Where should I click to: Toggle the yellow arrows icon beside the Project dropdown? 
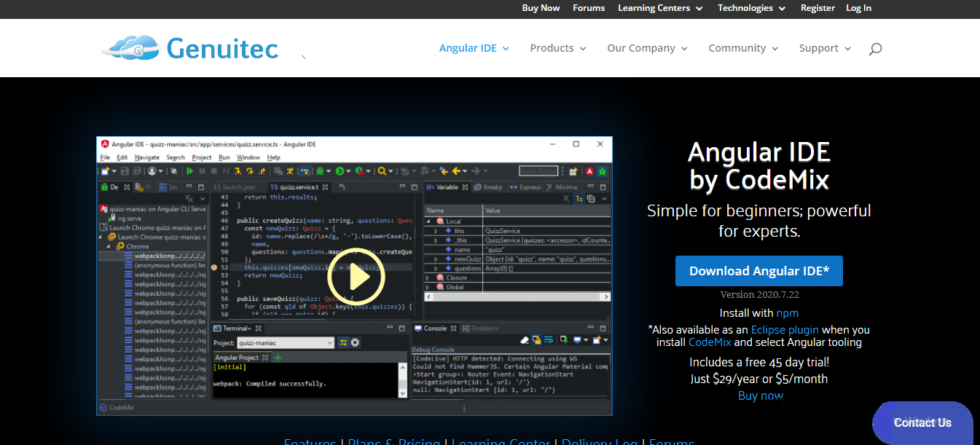(x=344, y=342)
